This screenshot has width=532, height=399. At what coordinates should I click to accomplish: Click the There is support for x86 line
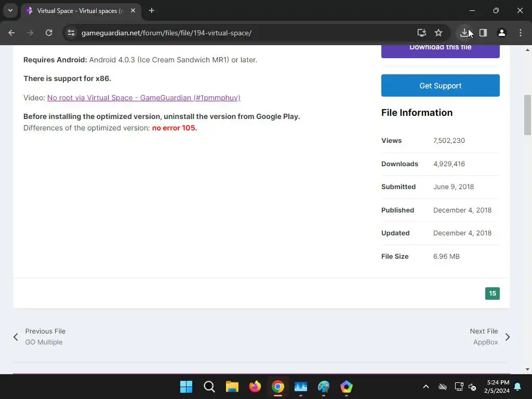coord(67,78)
